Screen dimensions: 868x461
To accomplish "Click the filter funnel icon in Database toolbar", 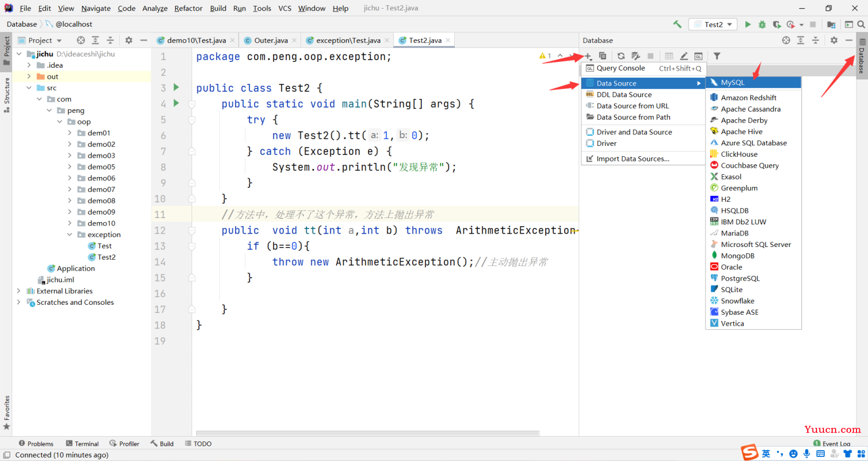I will [717, 56].
